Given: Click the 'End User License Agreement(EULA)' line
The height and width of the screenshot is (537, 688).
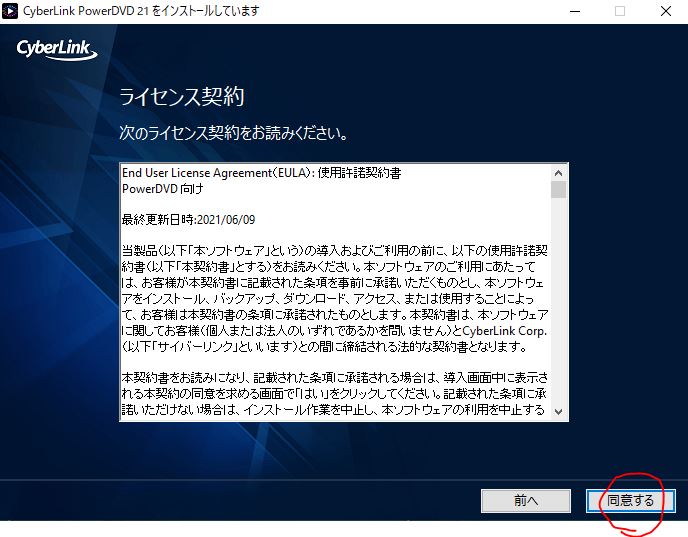Looking at the screenshot, I should (262, 173).
